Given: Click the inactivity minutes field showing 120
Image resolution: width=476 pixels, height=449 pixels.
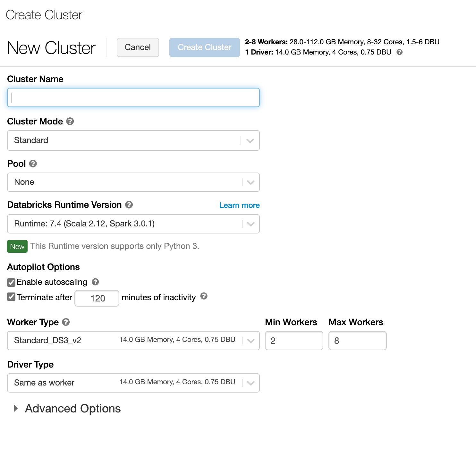Looking at the screenshot, I should pyautogui.click(x=97, y=298).
